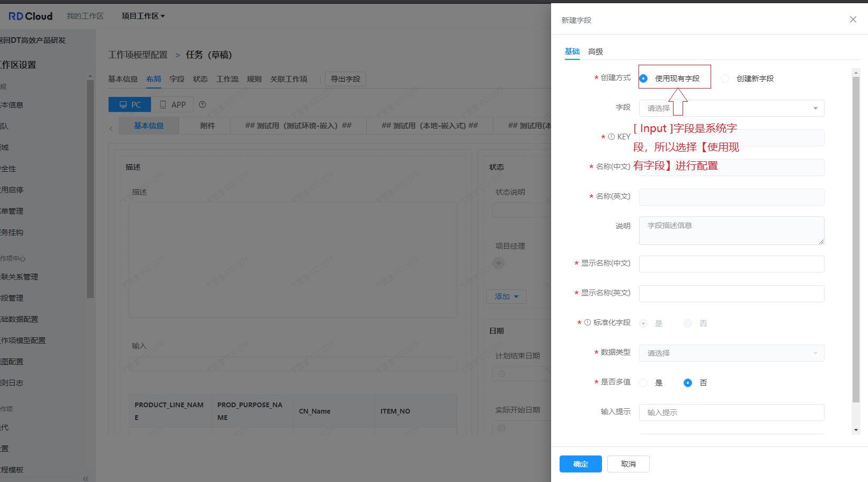Click the ITEM_NO column header

[x=415, y=411]
